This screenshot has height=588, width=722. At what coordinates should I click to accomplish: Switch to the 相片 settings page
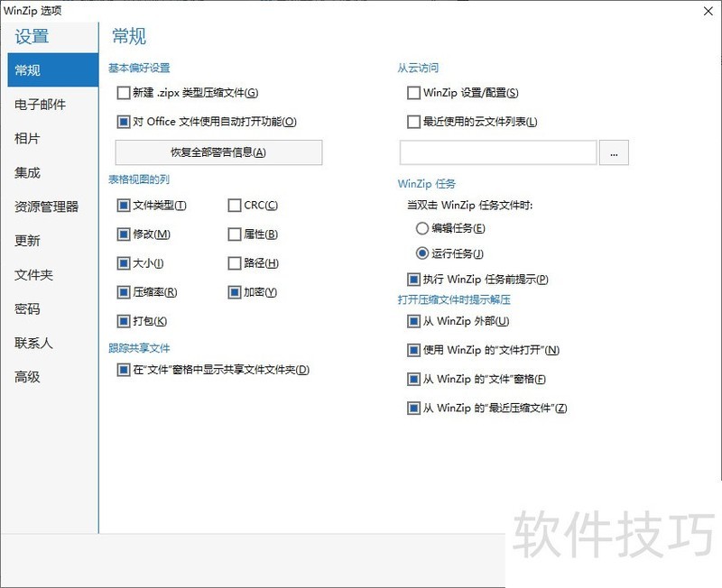click(53, 138)
